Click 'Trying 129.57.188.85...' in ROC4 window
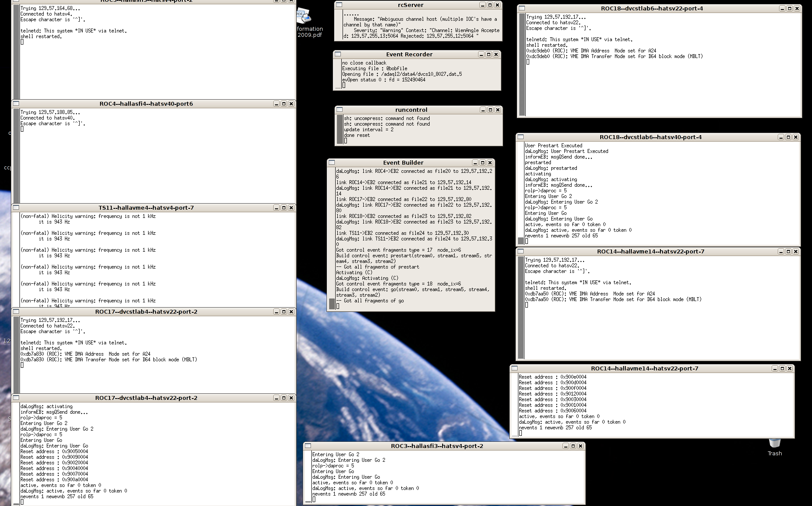 [50, 112]
